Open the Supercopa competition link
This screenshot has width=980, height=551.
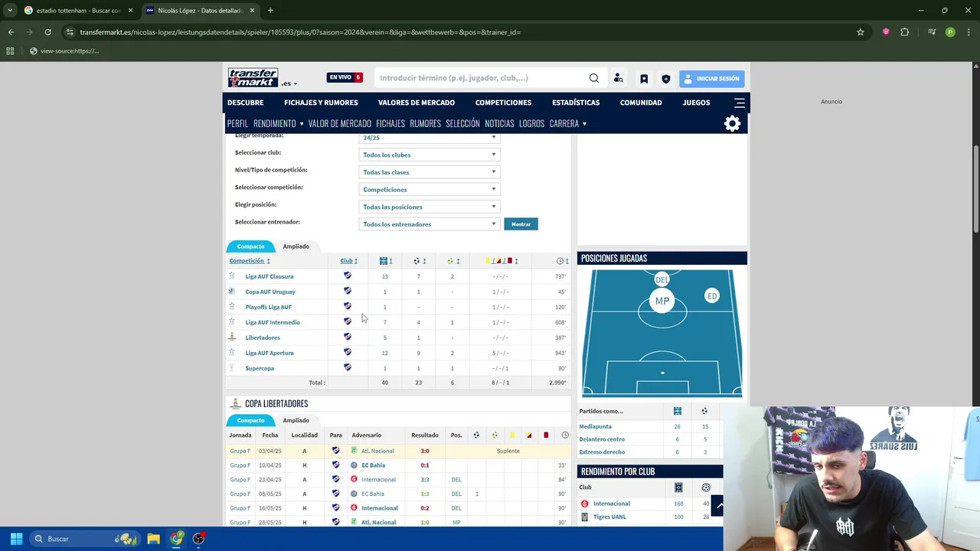click(260, 368)
